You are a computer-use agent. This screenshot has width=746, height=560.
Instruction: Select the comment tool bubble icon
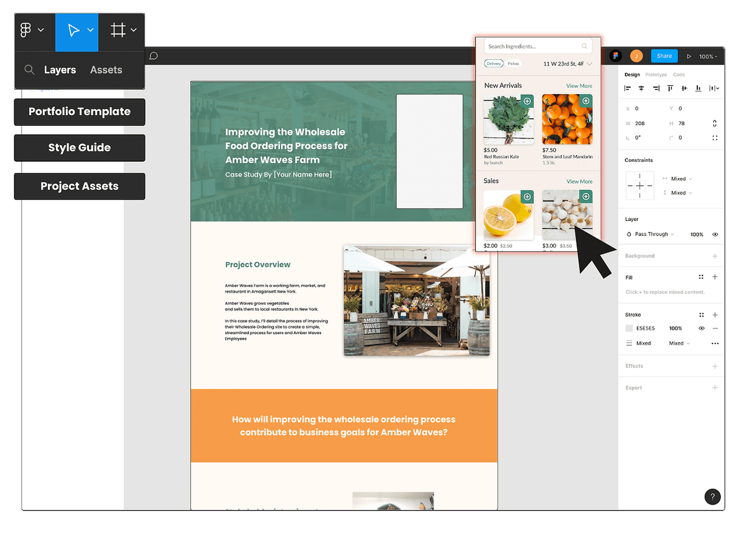(153, 56)
